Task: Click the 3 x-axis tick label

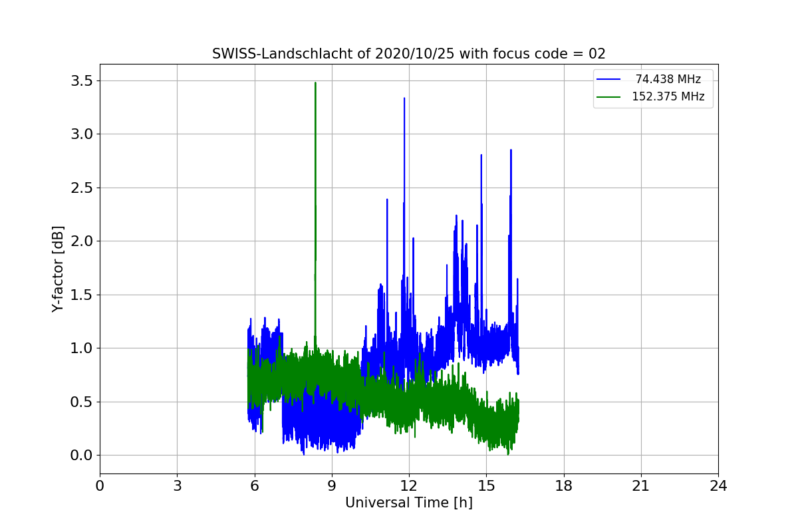Action: pyautogui.click(x=177, y=486)
